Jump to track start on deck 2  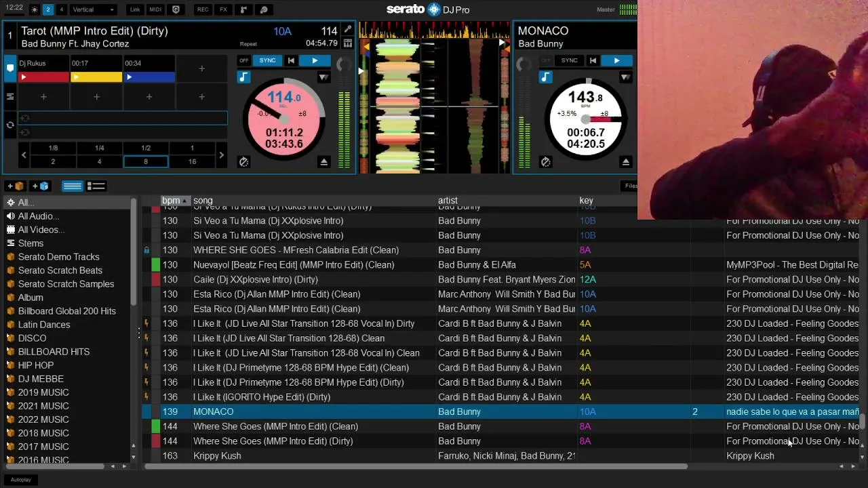pos(593,60)
